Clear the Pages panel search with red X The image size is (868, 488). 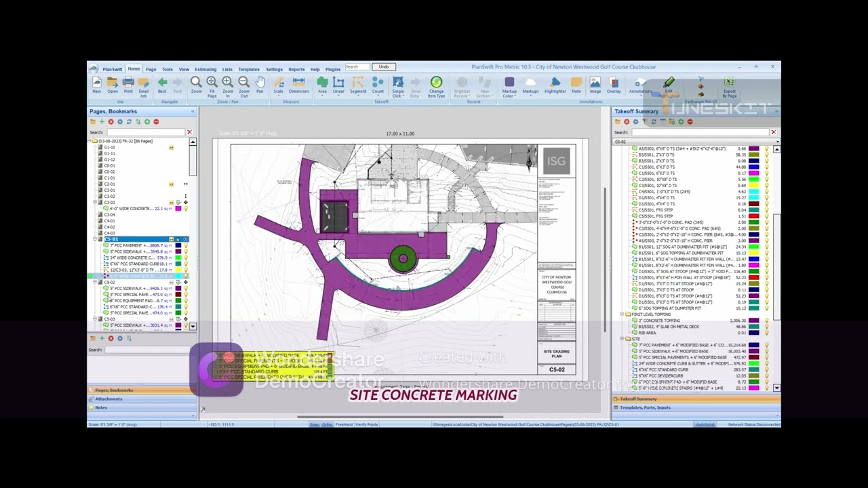(x=189, y=132)
